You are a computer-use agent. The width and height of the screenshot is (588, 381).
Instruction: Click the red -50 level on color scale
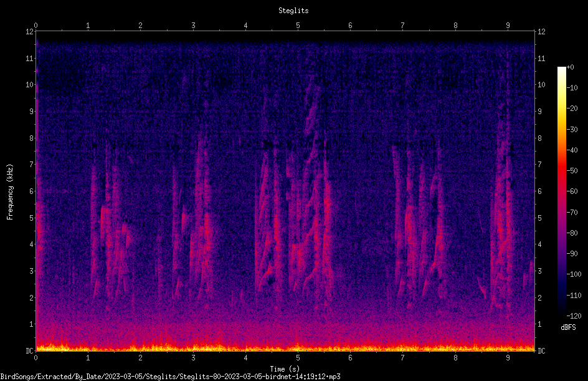point(561,170)
